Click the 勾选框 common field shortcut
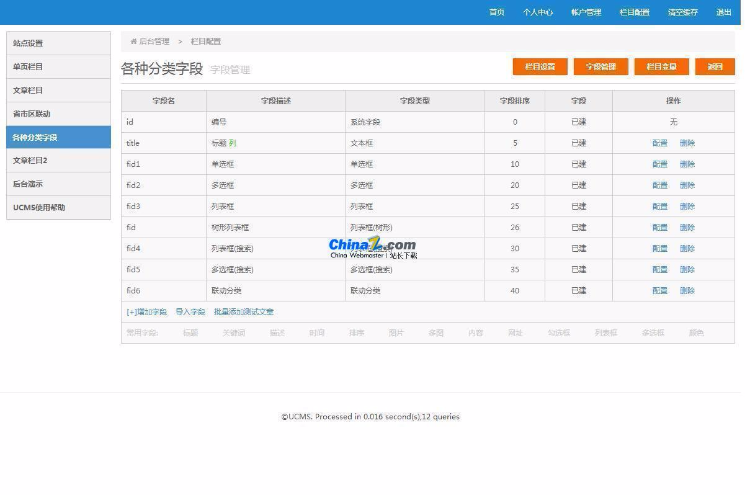Viewport: 750px width, 495px height. (559, 332)
